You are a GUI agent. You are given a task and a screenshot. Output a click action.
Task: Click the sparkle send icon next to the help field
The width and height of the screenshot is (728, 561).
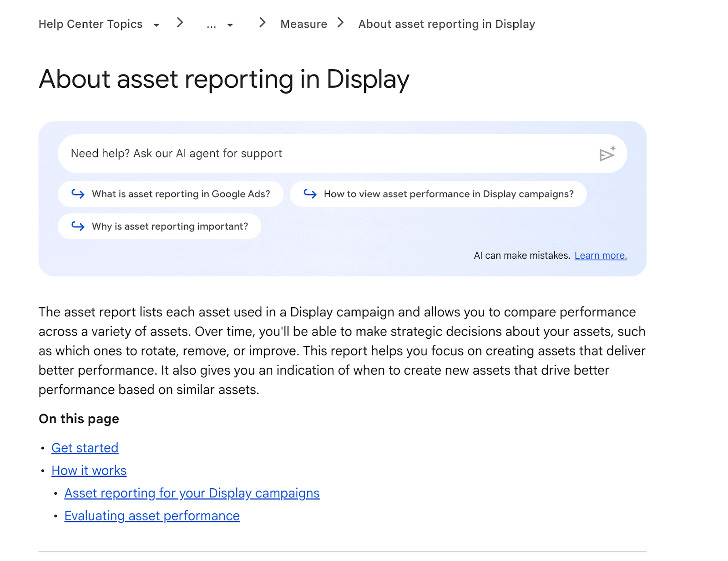point(607,154)
